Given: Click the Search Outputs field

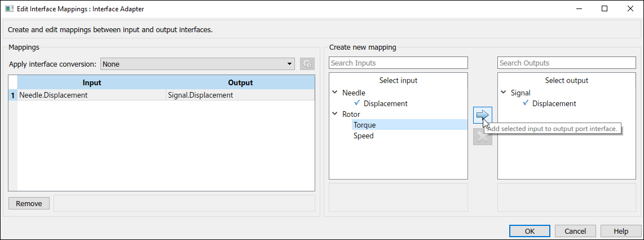Looking at the screenshot, I should point(566,63).
